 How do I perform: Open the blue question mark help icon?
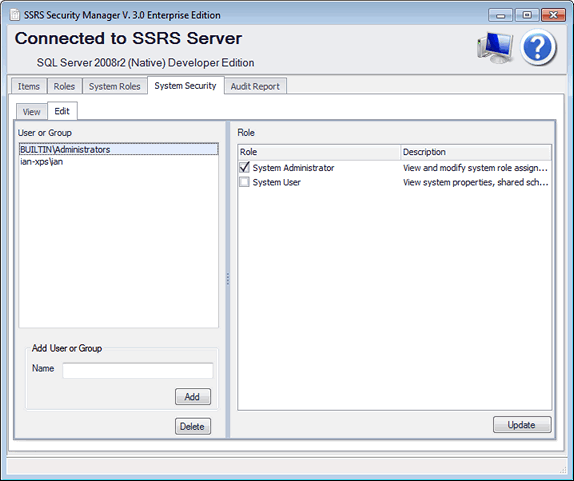pyautogui.click(x=538, y=48)
